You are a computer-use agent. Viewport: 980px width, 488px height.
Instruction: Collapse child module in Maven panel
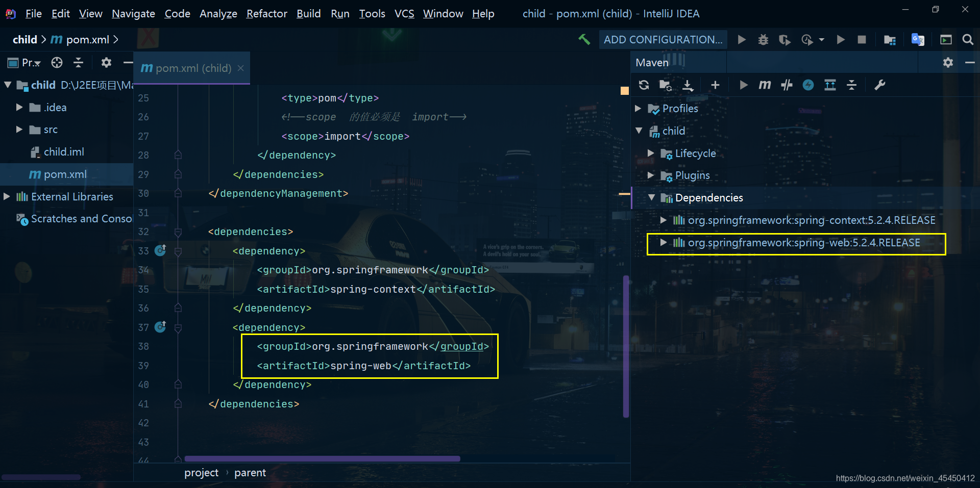click(639, 131)
